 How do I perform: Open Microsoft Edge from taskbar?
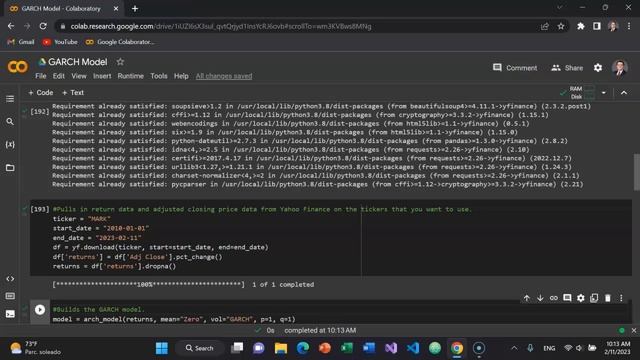coord(303,348)
